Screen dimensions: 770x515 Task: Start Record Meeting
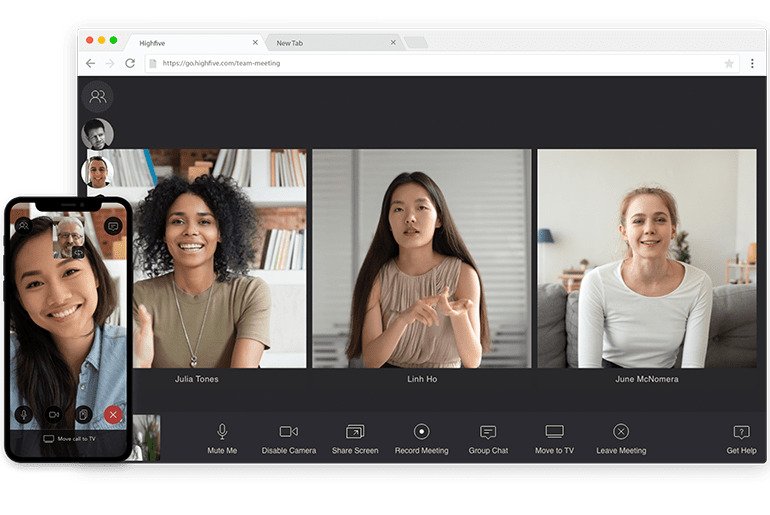click(421, 439)
